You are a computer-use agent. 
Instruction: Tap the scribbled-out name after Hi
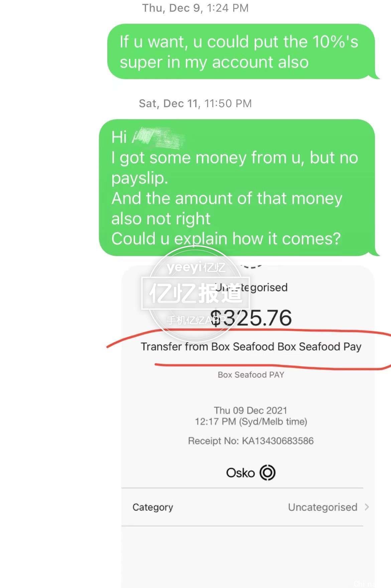158,138
